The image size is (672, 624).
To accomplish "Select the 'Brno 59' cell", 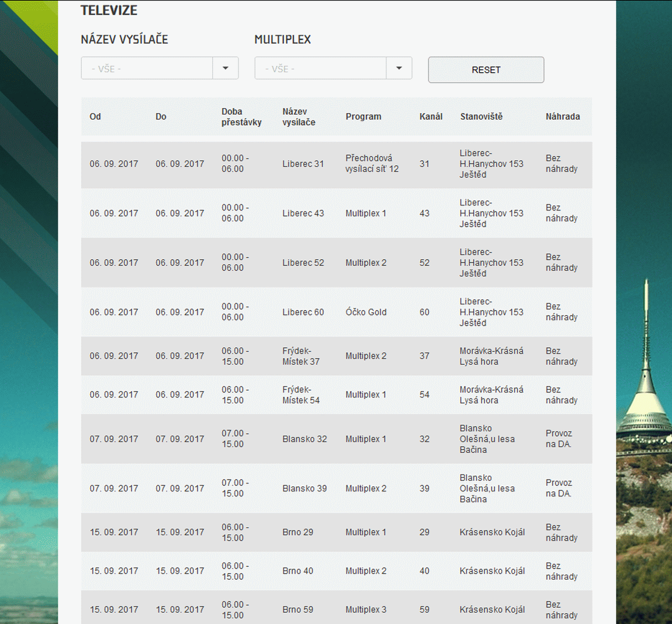I will pyautogui.click(x=298, y=609).
